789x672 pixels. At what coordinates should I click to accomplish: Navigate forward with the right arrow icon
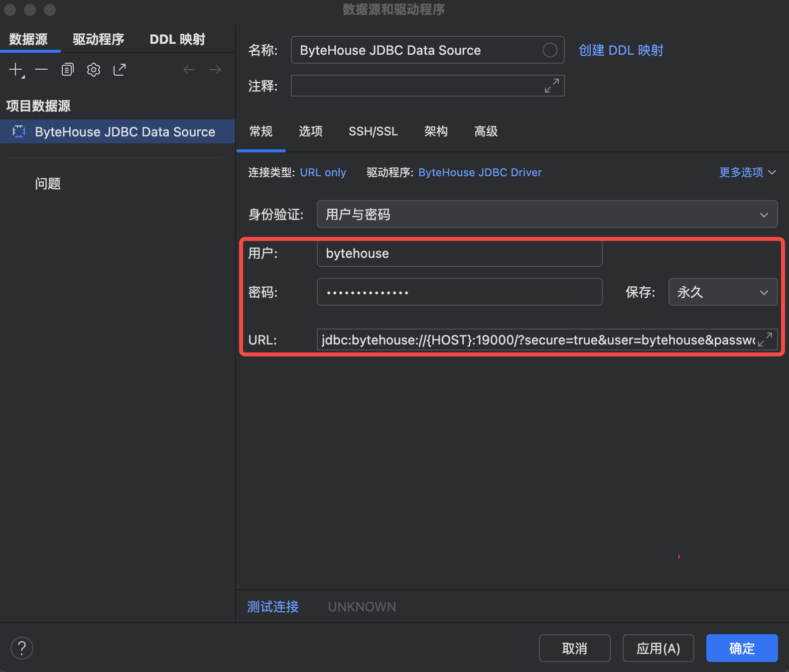pos(215,70)
